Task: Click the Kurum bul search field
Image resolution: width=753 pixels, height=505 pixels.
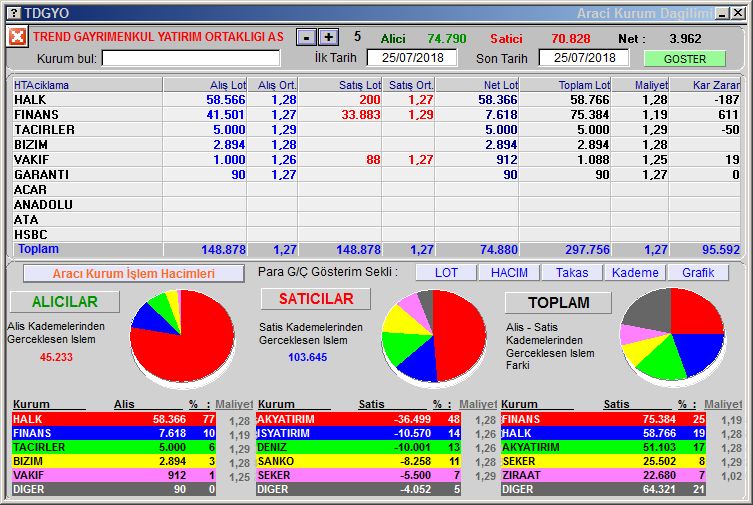Action: 191,59
